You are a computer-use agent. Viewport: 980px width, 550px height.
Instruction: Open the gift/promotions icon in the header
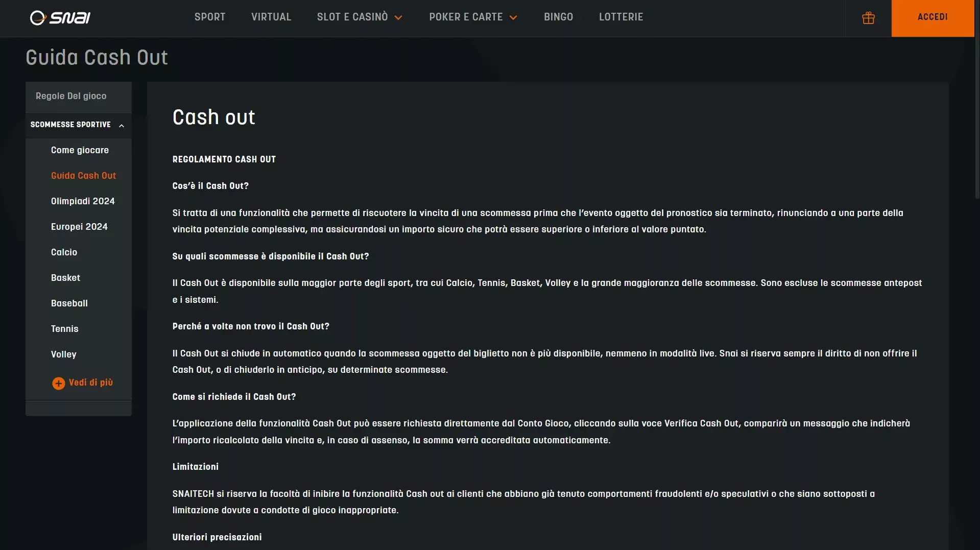[x=868, y=18]
